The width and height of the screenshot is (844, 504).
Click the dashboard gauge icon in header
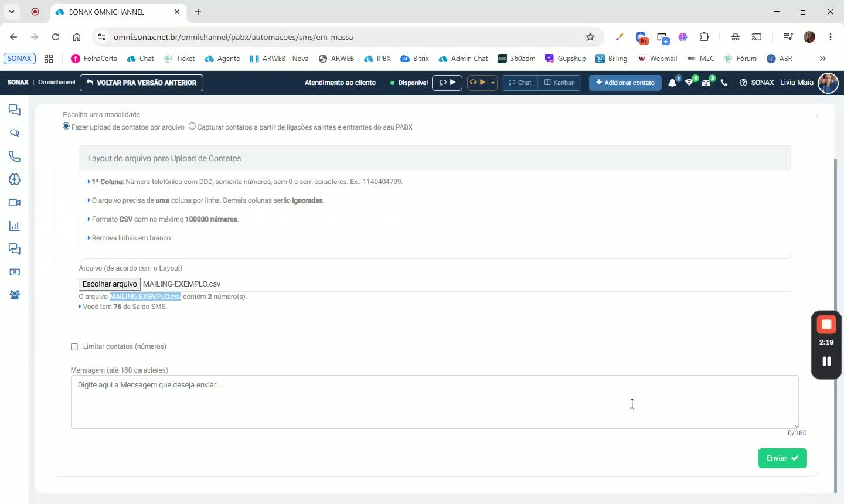(706, 83)
